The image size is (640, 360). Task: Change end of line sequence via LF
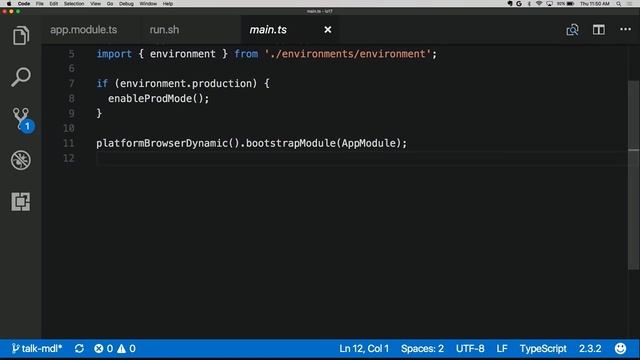502,349
